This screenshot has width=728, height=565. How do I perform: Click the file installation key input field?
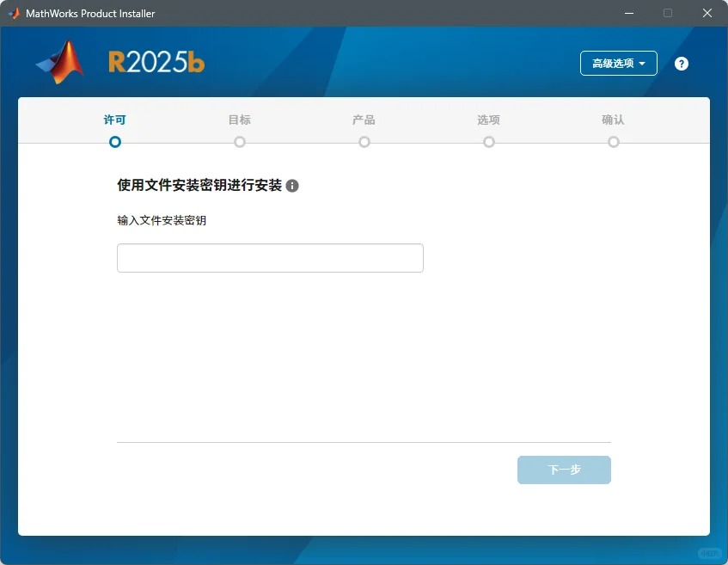269,257
